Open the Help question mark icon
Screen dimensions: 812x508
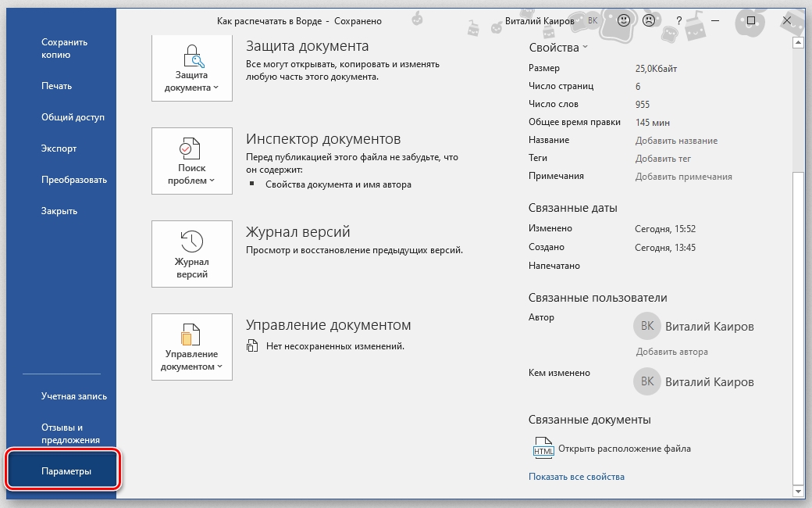coord(679,21)
